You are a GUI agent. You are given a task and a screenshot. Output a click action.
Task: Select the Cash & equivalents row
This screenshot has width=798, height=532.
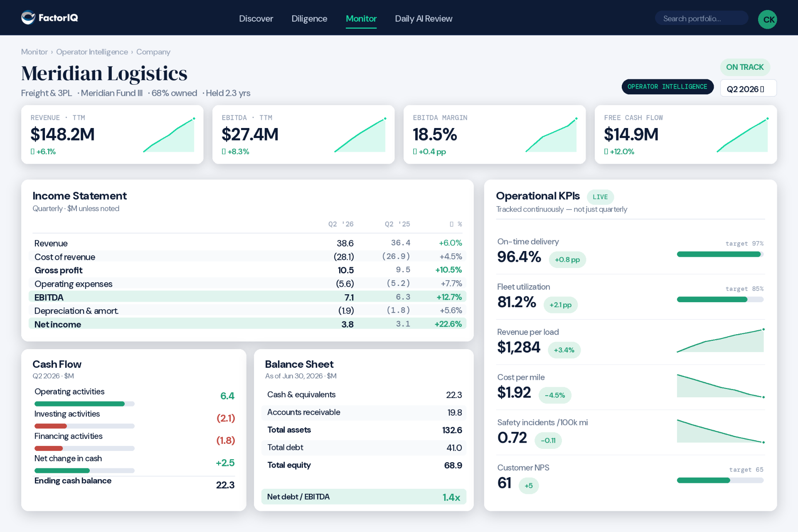[x=364, y=395]
